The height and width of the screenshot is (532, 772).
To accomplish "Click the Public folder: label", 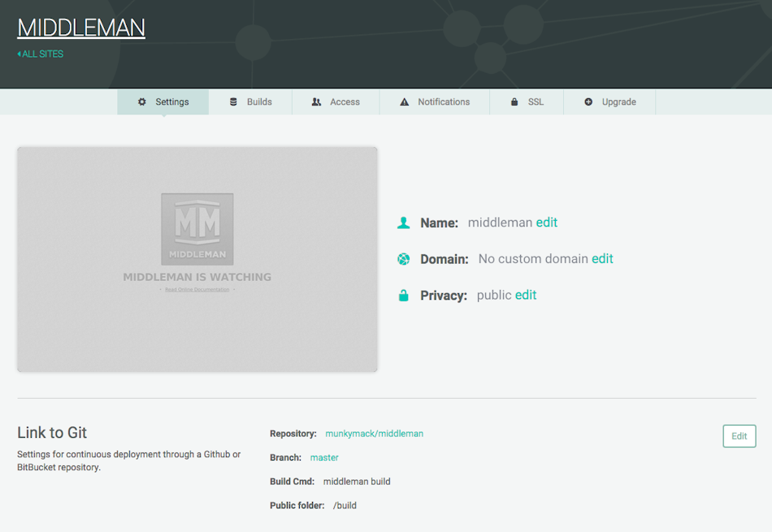I will click(x=297, y=505).
